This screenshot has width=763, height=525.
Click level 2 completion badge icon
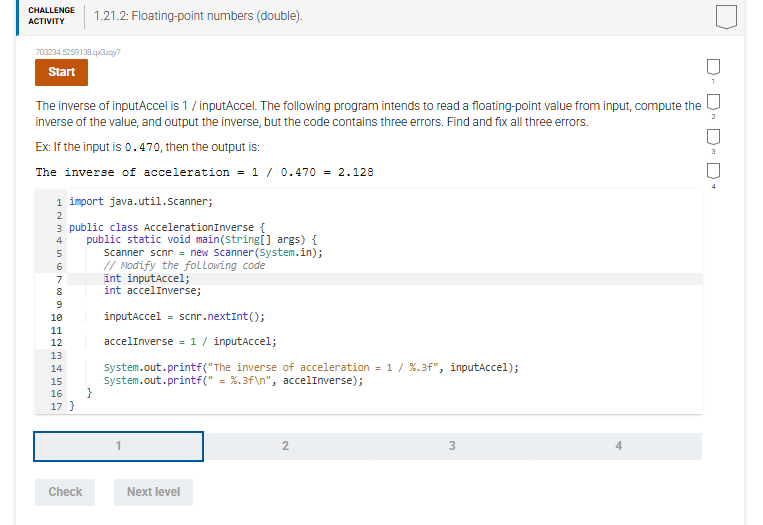(713, 102)
